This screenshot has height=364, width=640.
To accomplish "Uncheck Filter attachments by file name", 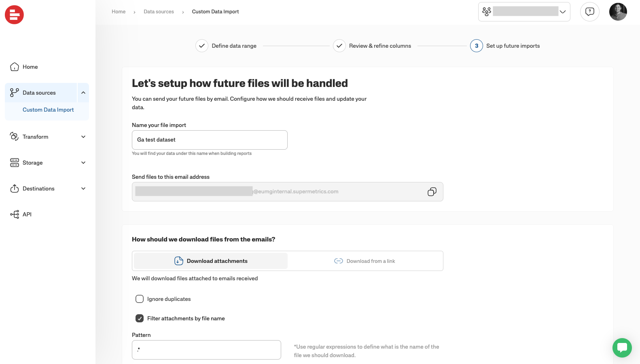I will click(x=140, y=318).
